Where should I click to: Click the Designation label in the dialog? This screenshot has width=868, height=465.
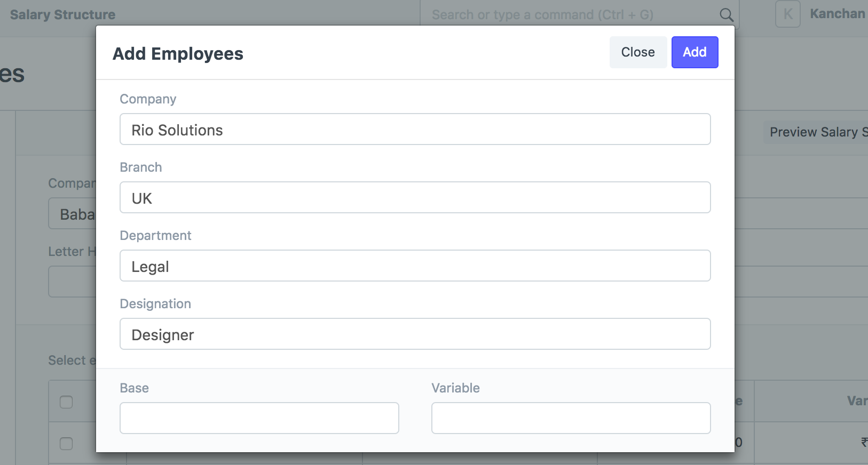pos(155,304)
